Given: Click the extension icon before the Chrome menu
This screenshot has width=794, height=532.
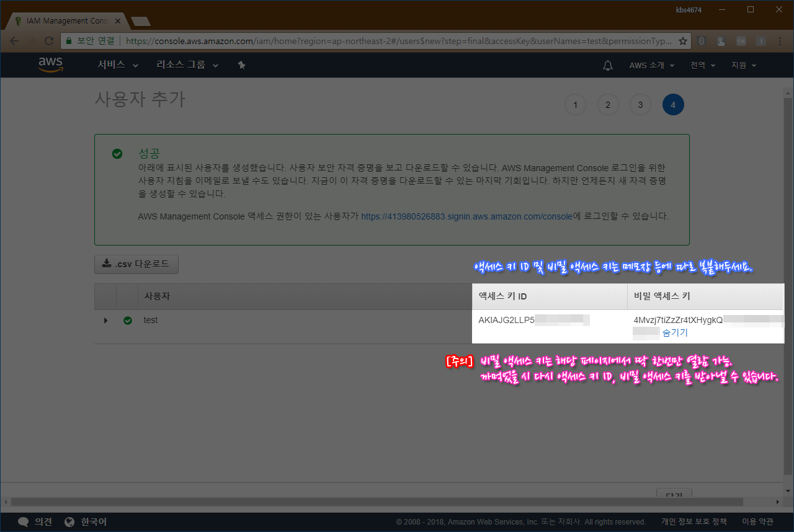Looking at the screenshot, I should coord(761,41).
